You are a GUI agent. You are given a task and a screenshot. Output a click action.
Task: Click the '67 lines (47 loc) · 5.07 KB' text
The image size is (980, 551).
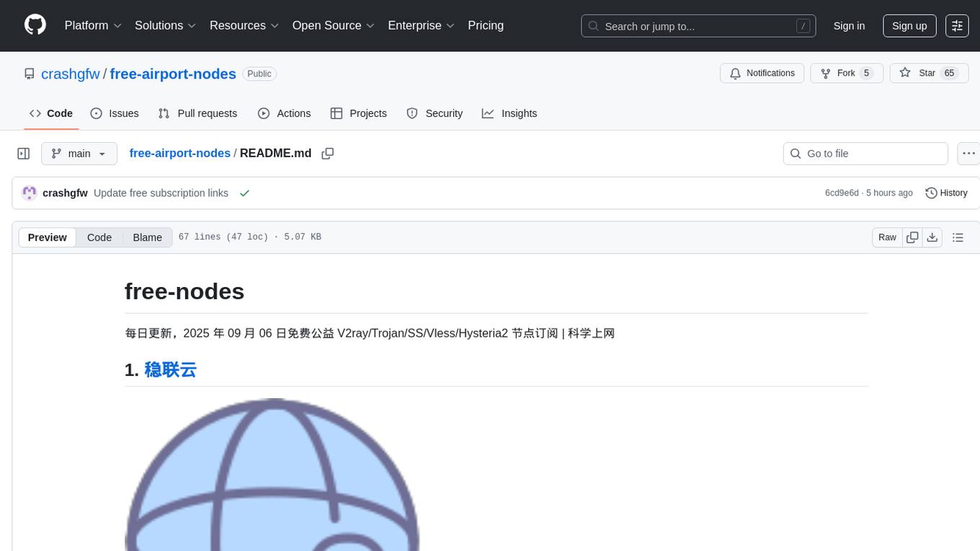point(250,237)
